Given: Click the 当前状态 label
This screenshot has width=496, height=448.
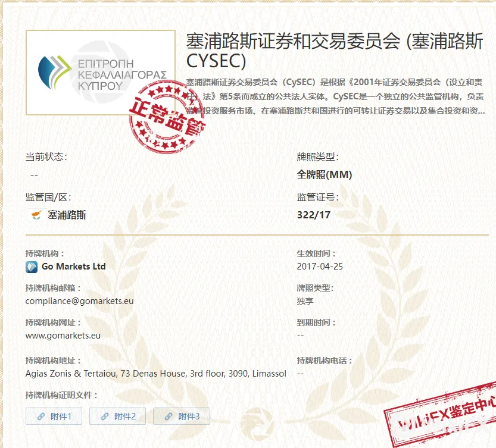Looking at the screenshot, I should pyautogui.click(x=46, y=156).
